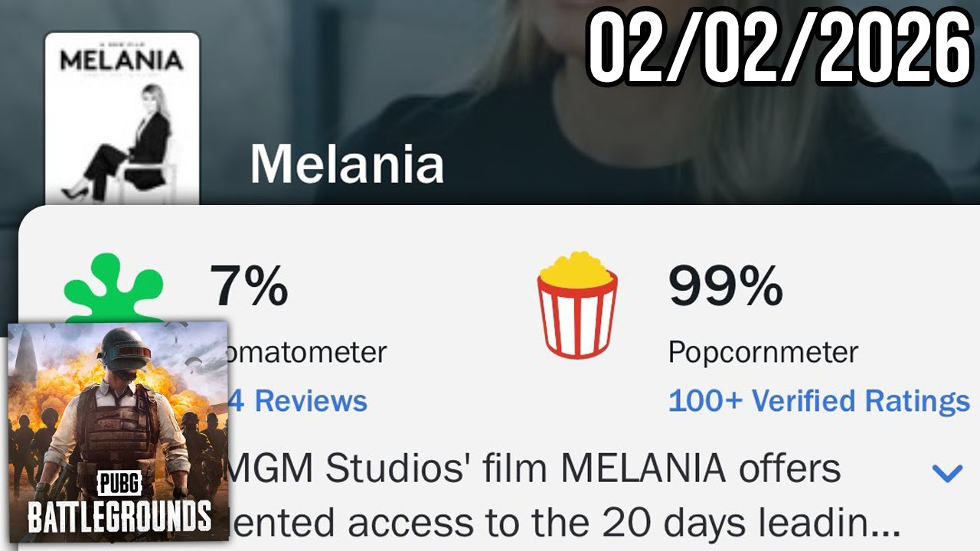This screenshot has height=551, width=980.
Task: Click the red popcorn bucket icon
Action: (577, 305)
